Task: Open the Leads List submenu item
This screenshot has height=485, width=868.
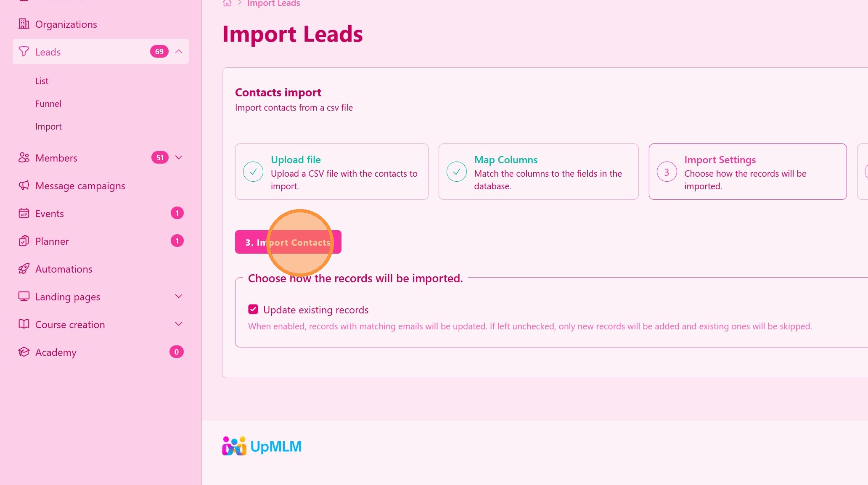Action: (42, 81)
